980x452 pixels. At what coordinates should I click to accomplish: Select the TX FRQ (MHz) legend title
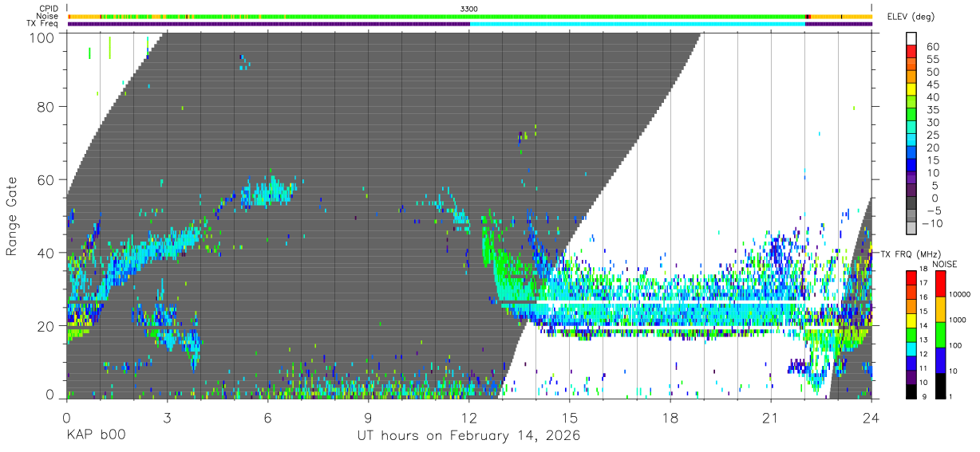click(x=909, y=254)
